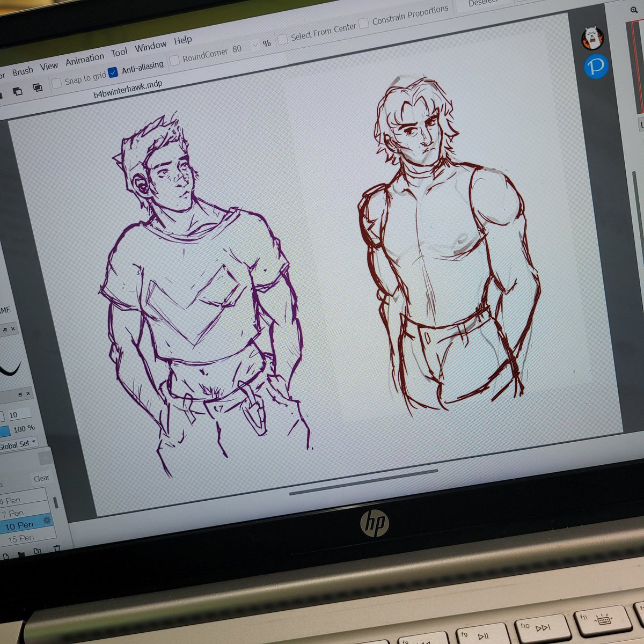Click the subtract selection mode icon
Viewport: 644px width, 644px height.
coord(17,91)
